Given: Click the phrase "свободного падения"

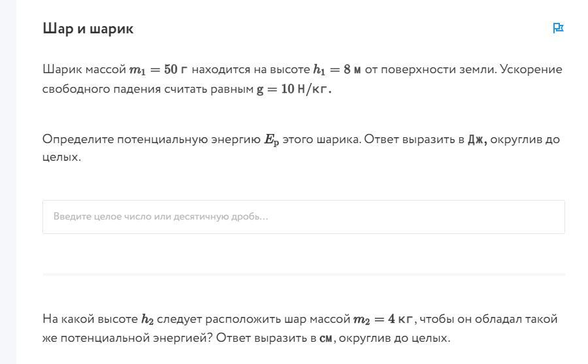Looking at the screenshot, I should tap(102, 90).
